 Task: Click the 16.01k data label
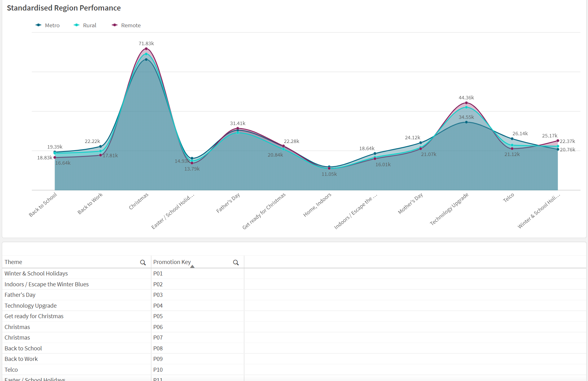tap(383, 165)
